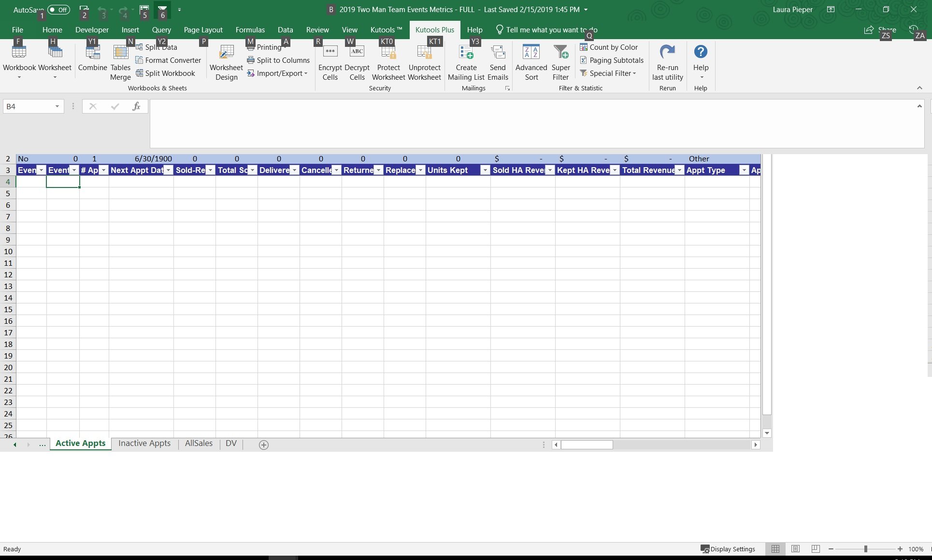Select row 10 header
The height and width of the screenshot is (560, 932).
click(8, 252)
